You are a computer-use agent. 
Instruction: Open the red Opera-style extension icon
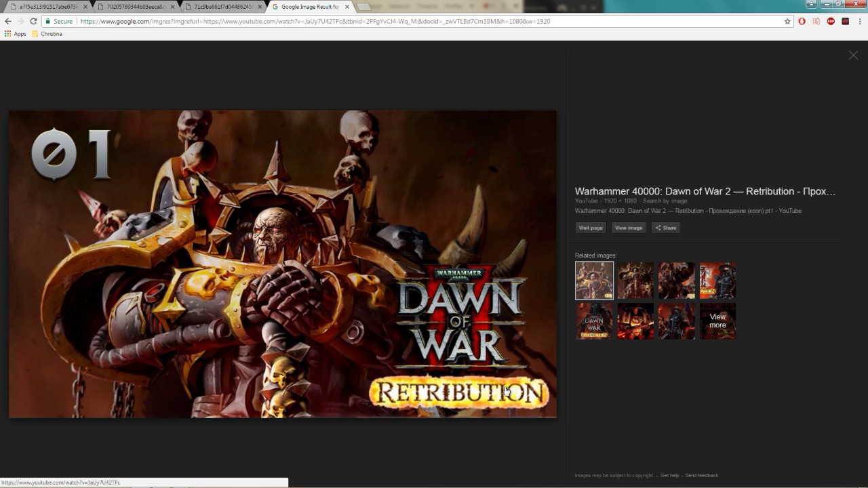click(x=802, y=22)
